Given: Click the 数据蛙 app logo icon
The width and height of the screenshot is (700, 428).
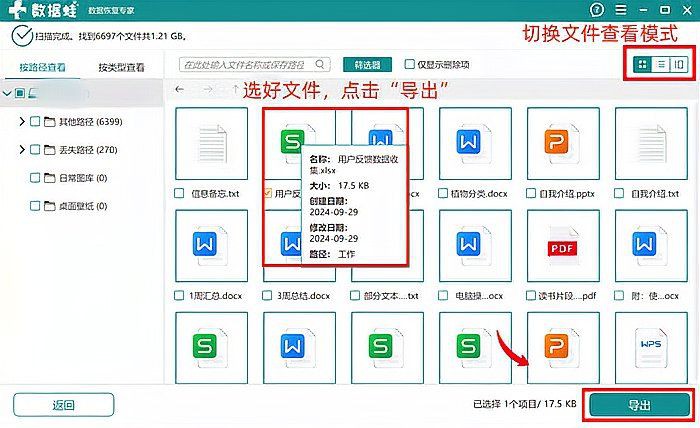Looking at the screenshot, I should pyautogui.click(x=17, y=9).
